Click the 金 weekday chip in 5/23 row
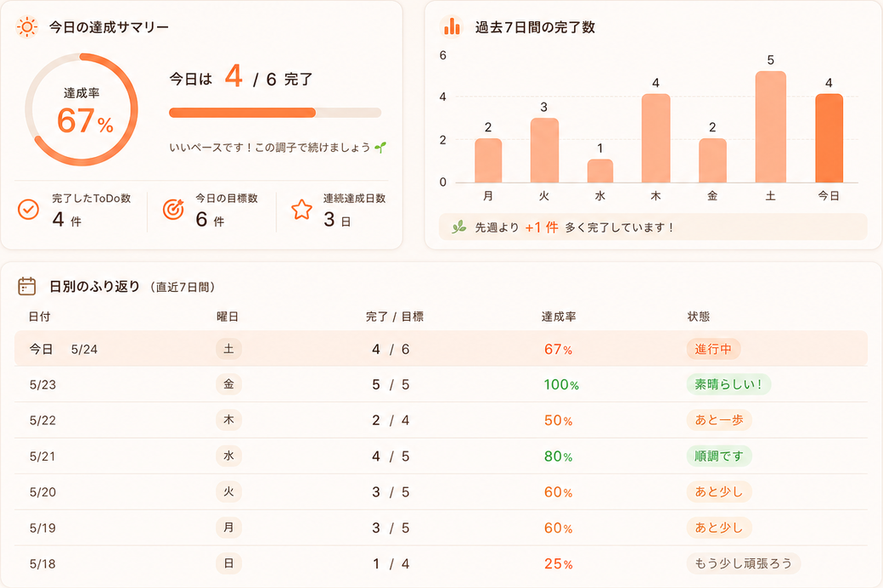 point(228,384)
